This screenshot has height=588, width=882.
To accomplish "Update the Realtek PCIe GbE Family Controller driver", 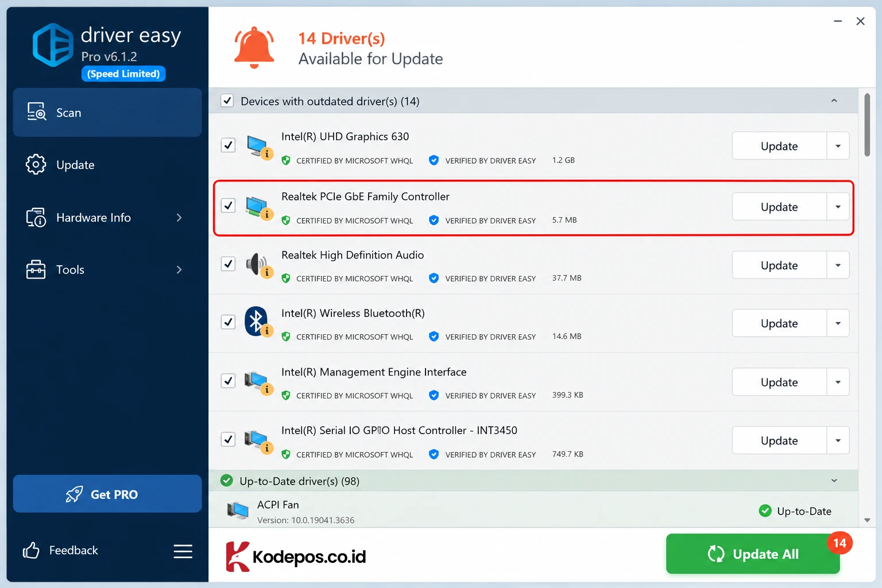I will point(779,207).
